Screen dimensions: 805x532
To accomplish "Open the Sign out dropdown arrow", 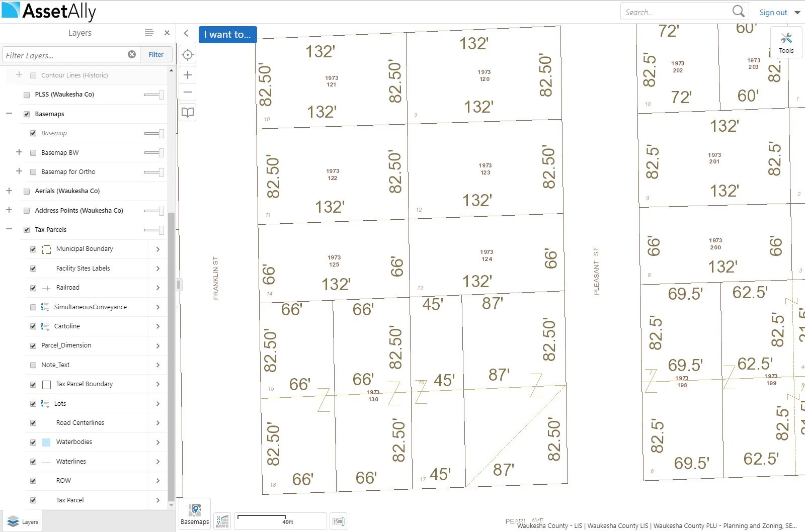I will pyautogui.click(x=797, y=13).
